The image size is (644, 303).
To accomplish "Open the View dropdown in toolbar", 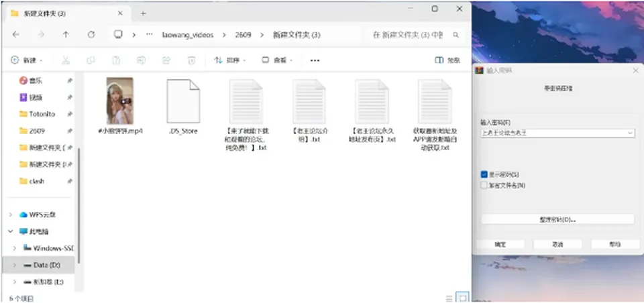I will point(277,60).
